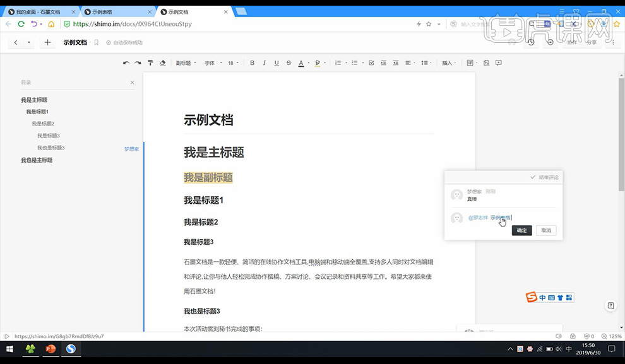Click the 协作 collaborate button
The width and height of the screenshot is (625, 364).
572,42
